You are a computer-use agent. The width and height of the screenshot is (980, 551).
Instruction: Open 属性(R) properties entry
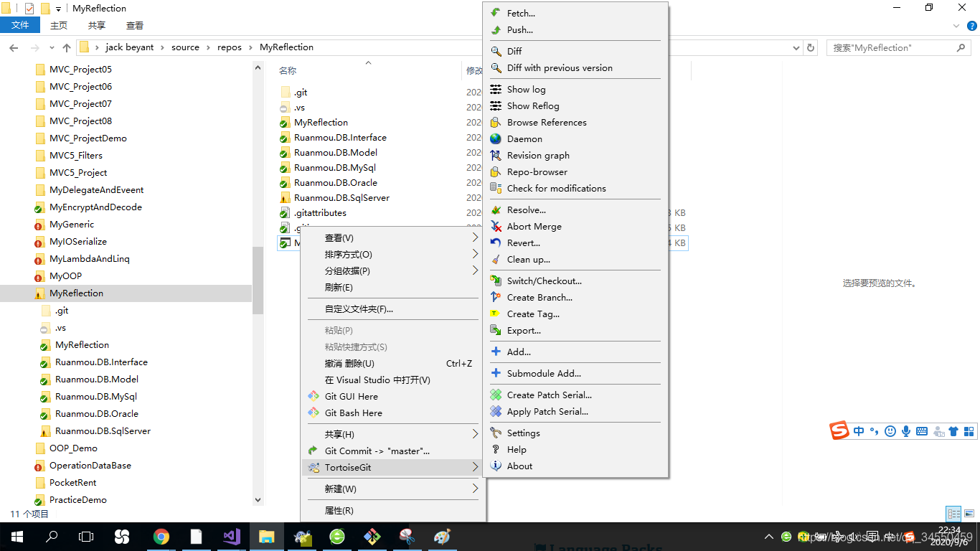393,510
